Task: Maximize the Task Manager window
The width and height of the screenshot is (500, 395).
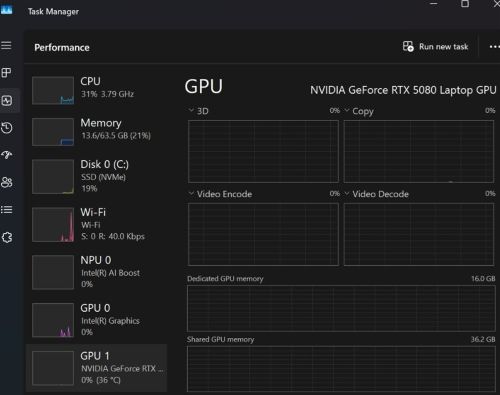Action: 465,4
